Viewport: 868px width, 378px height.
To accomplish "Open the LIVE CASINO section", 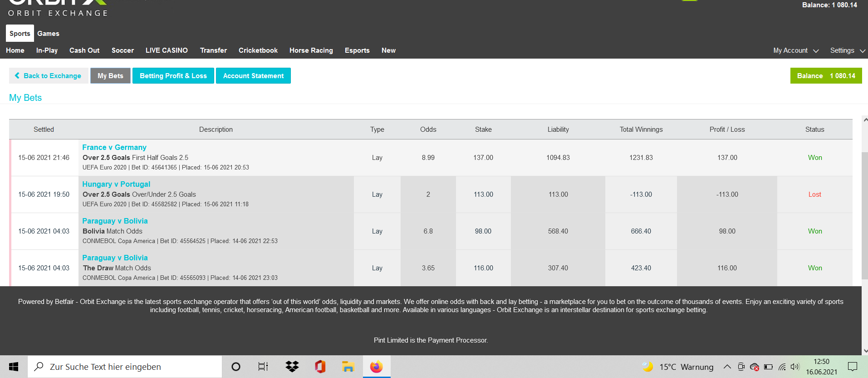I will (167, 50).
